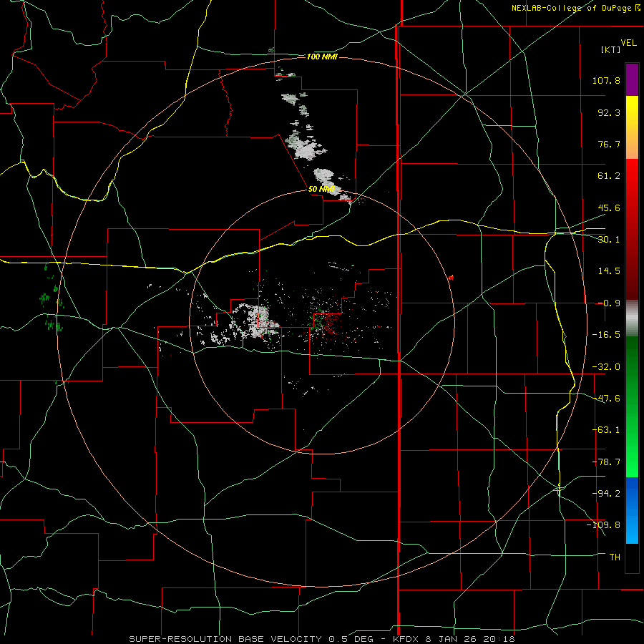The image size is (644, 644).
Task: Click the 92.3 value on velocity scale
Action: [609, 112]
